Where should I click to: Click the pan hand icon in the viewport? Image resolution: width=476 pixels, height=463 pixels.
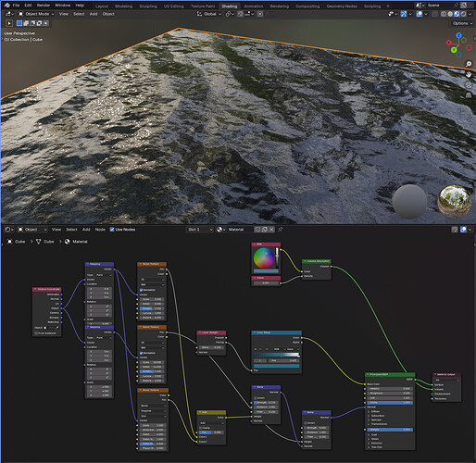(469, 74)
